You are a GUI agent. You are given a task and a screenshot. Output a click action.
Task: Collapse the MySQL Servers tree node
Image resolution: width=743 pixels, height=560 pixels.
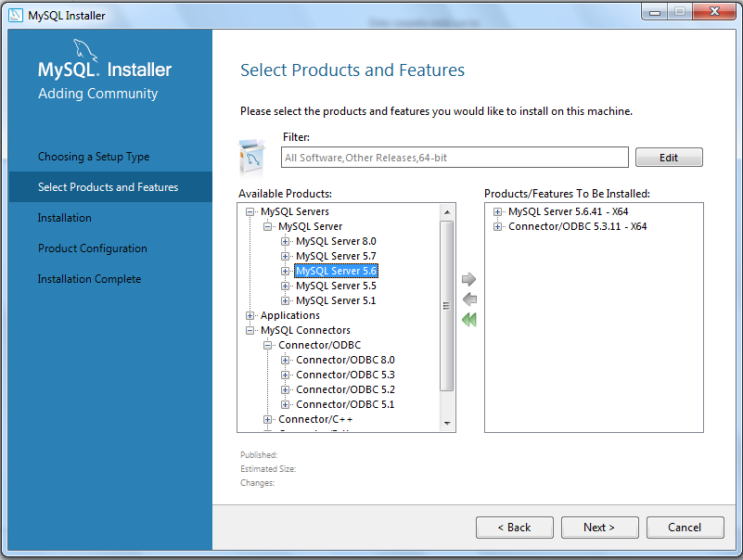[250, 211]
